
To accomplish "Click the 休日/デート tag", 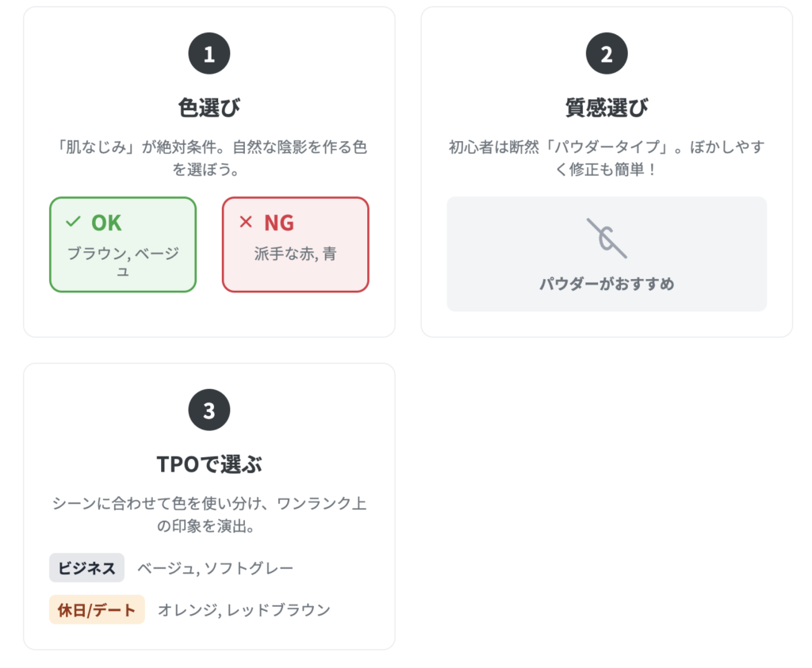I will 97,609.
